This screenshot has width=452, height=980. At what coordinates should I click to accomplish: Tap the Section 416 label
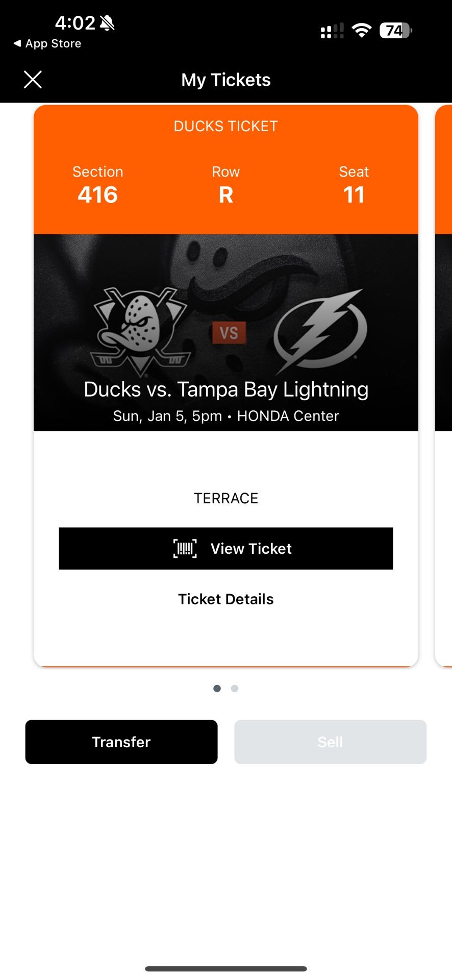coord(97,185)
